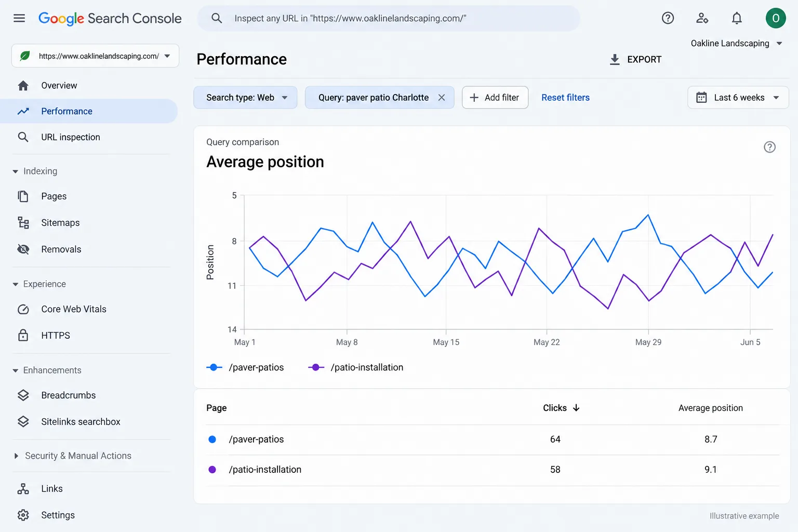Screen dimensions: 798x532
Task: Click the magnifier icon in URL search bar
Action: coord(217,18)
